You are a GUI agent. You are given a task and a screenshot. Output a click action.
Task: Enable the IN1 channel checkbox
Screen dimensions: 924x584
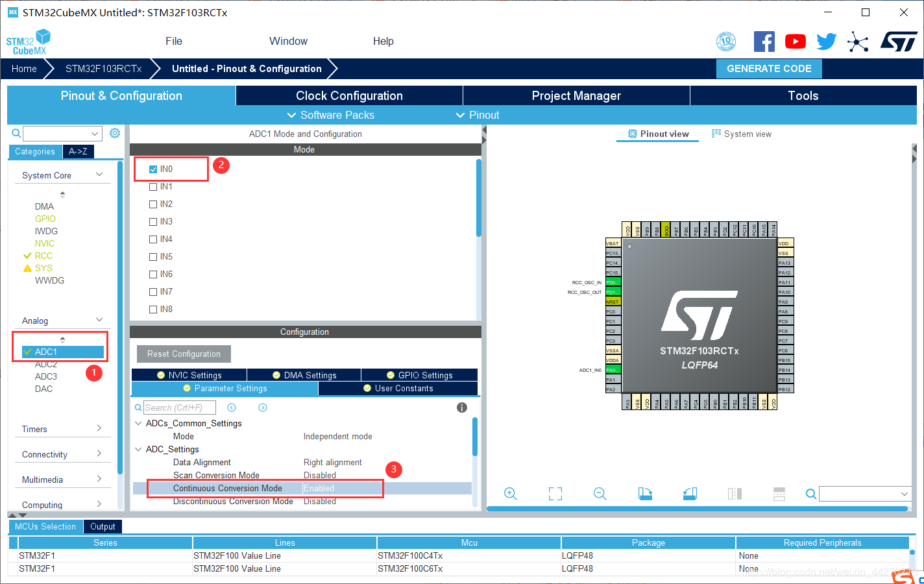(153, 187)
